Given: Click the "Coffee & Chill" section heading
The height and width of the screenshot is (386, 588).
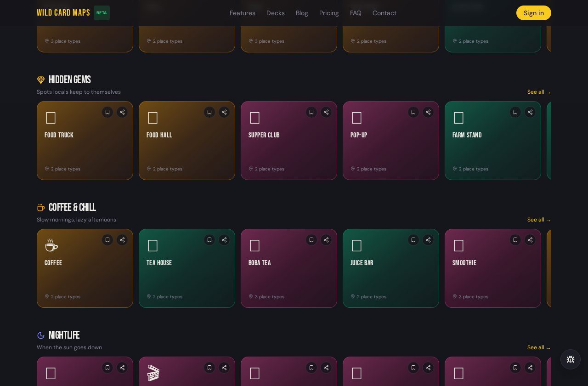Looking at the screenshot, I should click(x=72, y=208).
